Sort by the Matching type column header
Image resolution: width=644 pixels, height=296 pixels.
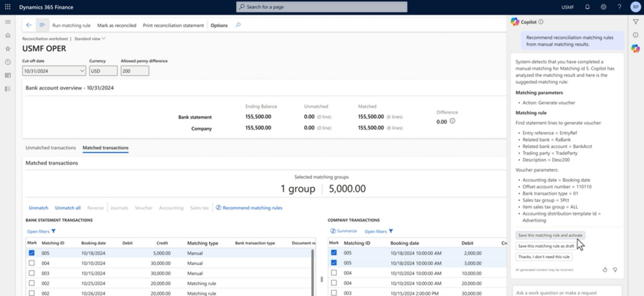[x=203, y=243]
